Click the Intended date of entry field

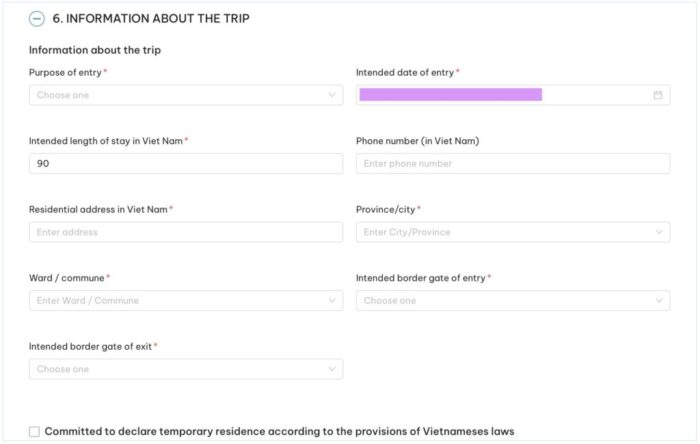[500, 95]
